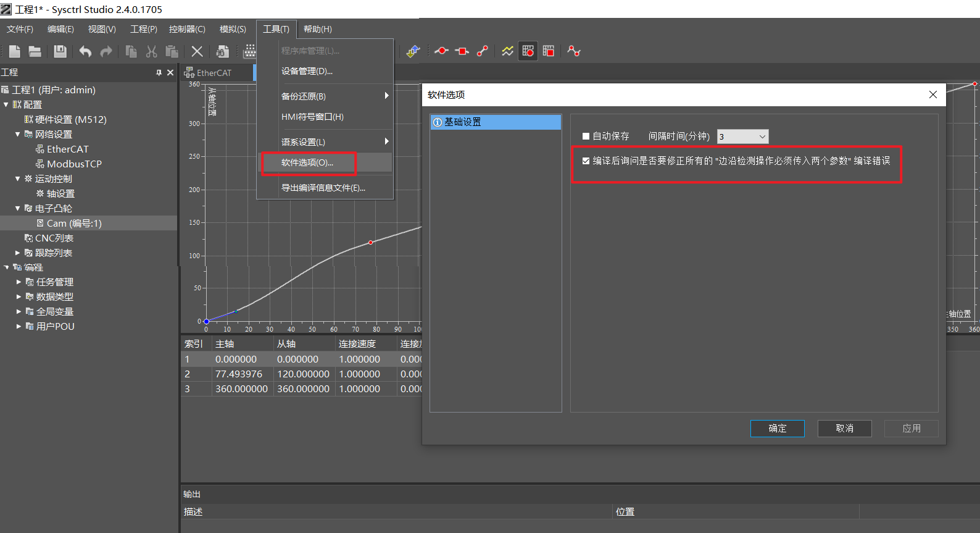Click the Delete X toolbar icon

point(197,51)
